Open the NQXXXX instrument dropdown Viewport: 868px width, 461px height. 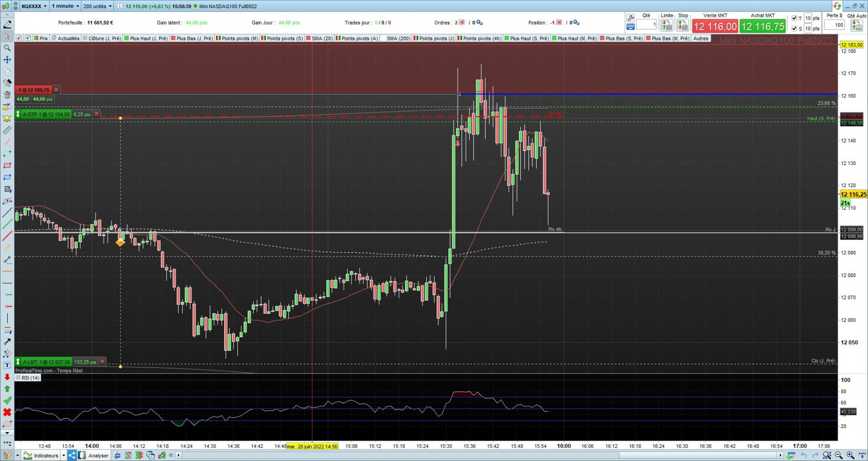pyautogui.click(x=34, y=6)
